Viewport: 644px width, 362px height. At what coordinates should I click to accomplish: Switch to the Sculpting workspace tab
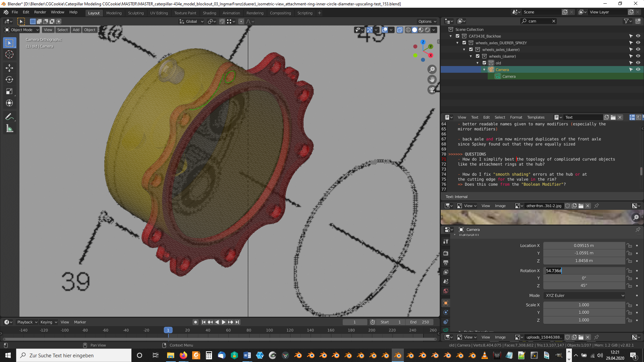point(136,13)
